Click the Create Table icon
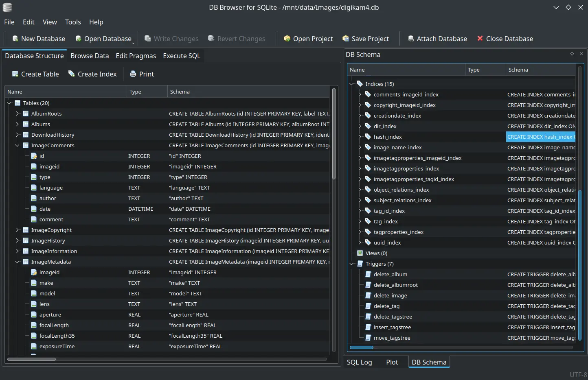 point(15,74)
